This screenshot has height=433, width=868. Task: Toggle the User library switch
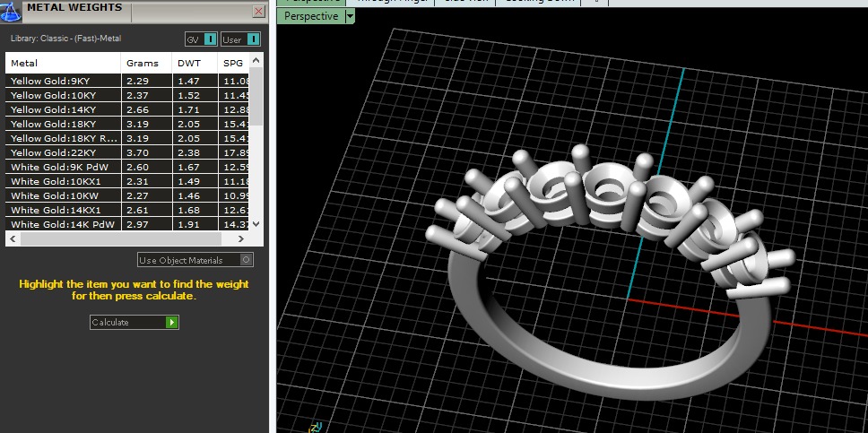pyautogui.click(x=240, y=39)
